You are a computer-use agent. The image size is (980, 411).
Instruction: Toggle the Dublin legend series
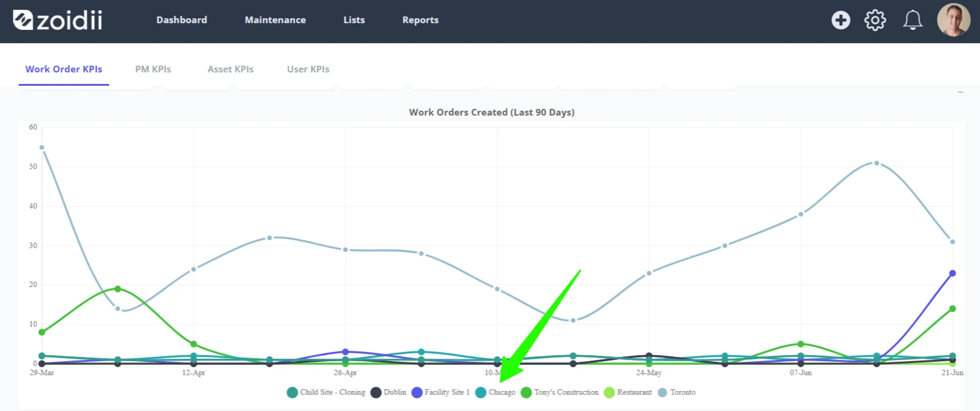click(389, 392)
